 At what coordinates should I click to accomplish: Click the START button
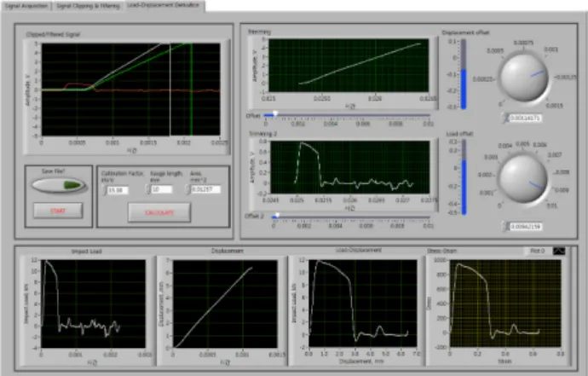pyautogui.click(x=58, y=211)
